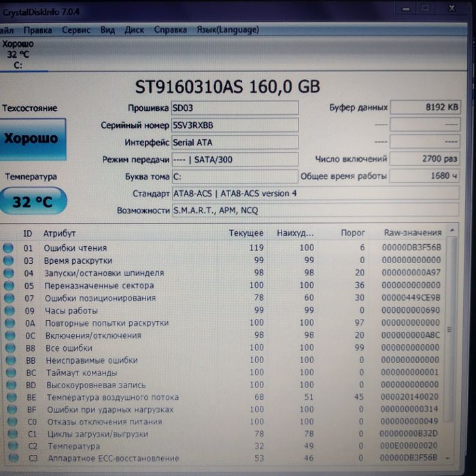Close the CrystalDiskInfo window

452,8
